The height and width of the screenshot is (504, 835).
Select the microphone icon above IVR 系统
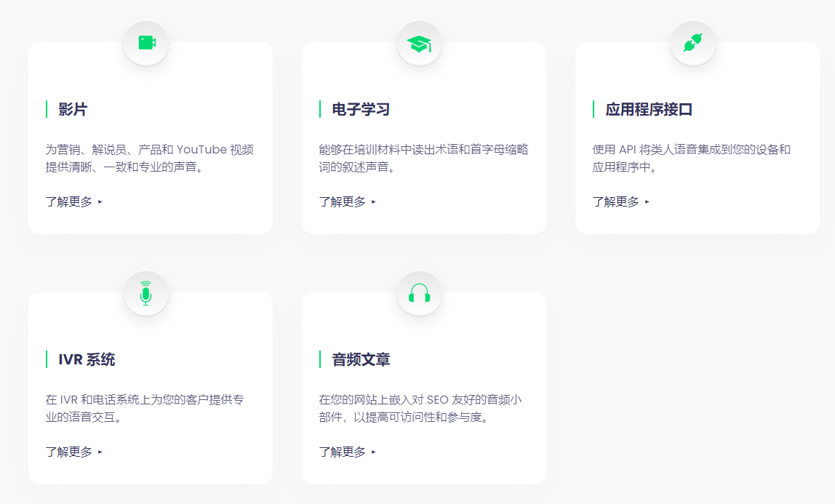coord(146,293)
